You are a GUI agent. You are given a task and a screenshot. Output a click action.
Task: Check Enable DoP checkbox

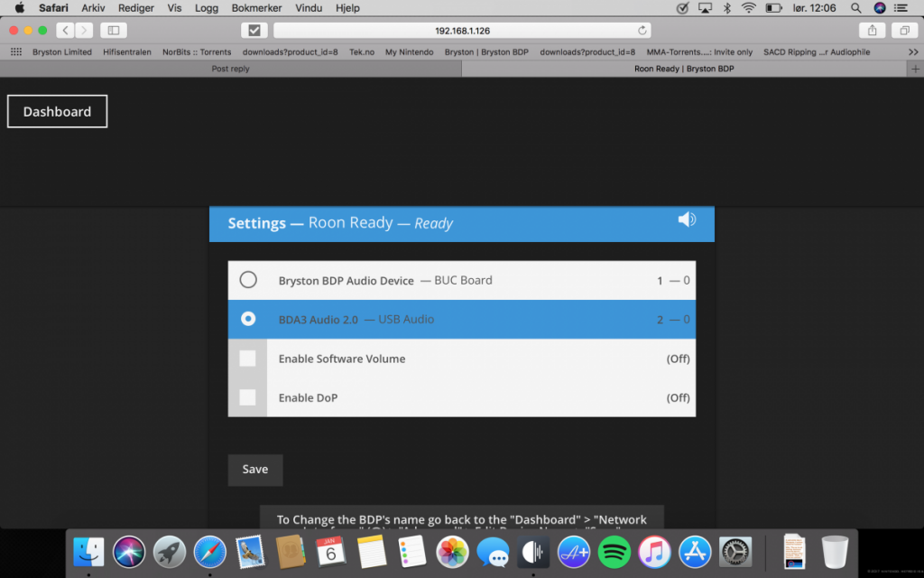pos(247,397)
